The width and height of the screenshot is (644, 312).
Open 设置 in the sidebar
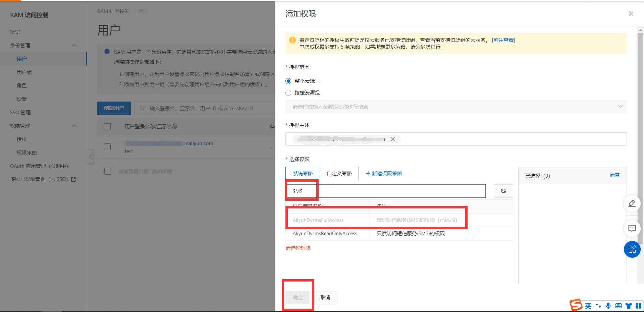tap(22, 99)
